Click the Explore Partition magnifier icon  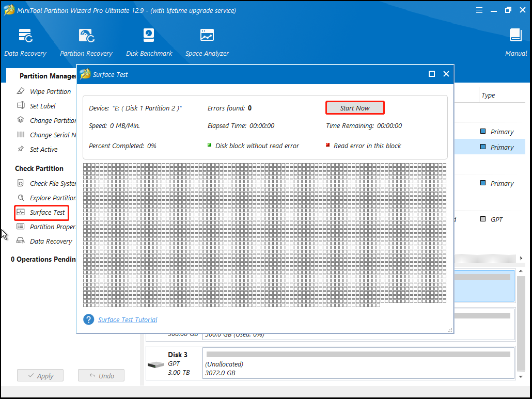[x=21, y=198]
